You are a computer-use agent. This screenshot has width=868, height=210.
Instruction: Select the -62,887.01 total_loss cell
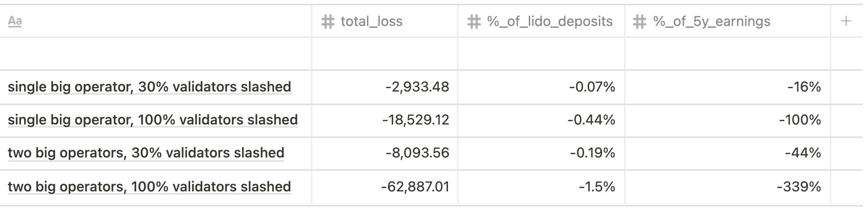385,187
